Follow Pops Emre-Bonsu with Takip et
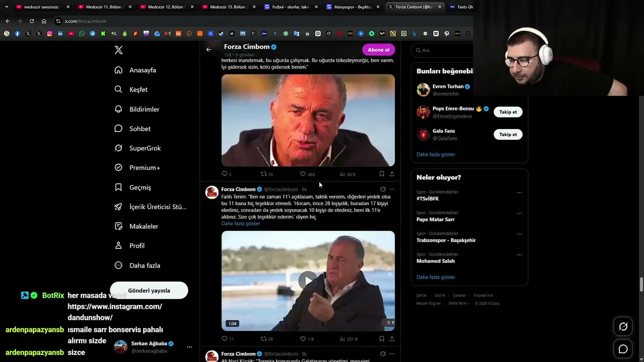The height and width of the screenshot is (362, 644). click(x=508, y=112)
